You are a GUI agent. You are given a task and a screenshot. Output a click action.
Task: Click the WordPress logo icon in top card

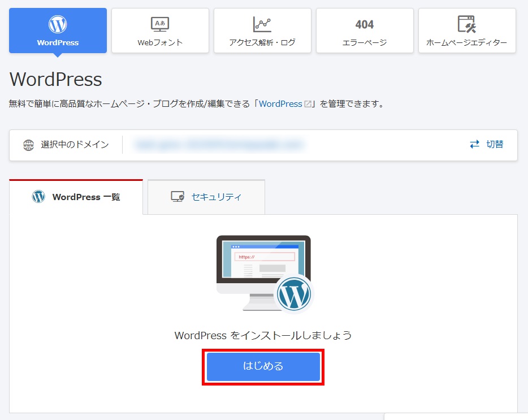58,24
